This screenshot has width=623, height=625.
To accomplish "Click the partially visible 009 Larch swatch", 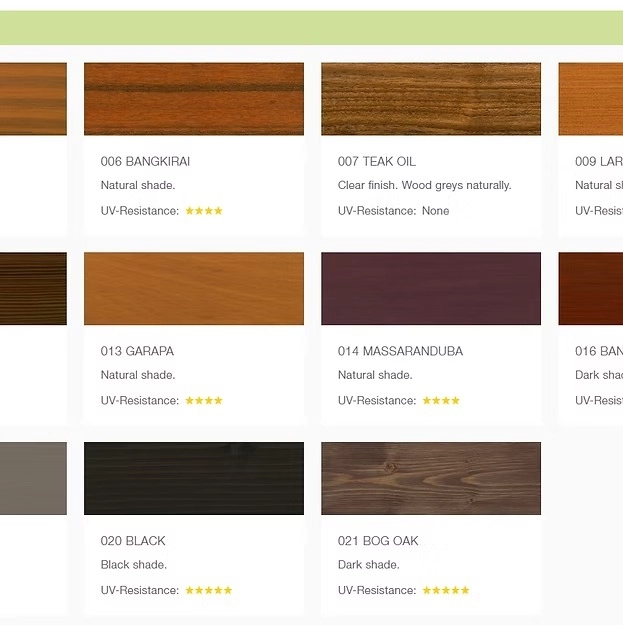I will click(x=590, y=99).
